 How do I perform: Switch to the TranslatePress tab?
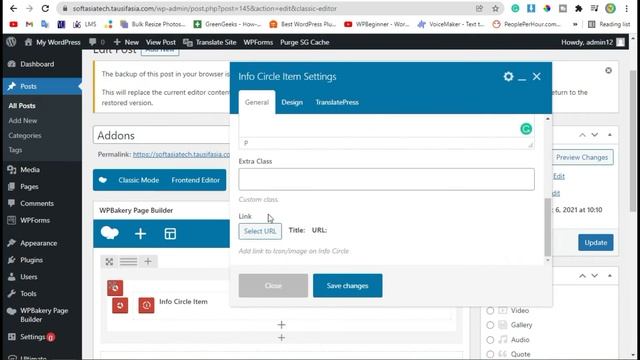click(337, 102)
